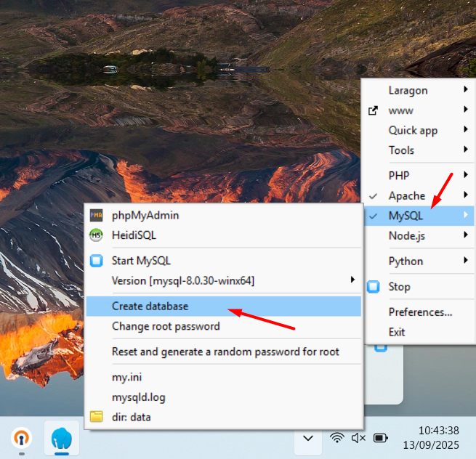The image size is (476, 459).
Task: Toggle the checked Apache service entry
Action: 407,196
